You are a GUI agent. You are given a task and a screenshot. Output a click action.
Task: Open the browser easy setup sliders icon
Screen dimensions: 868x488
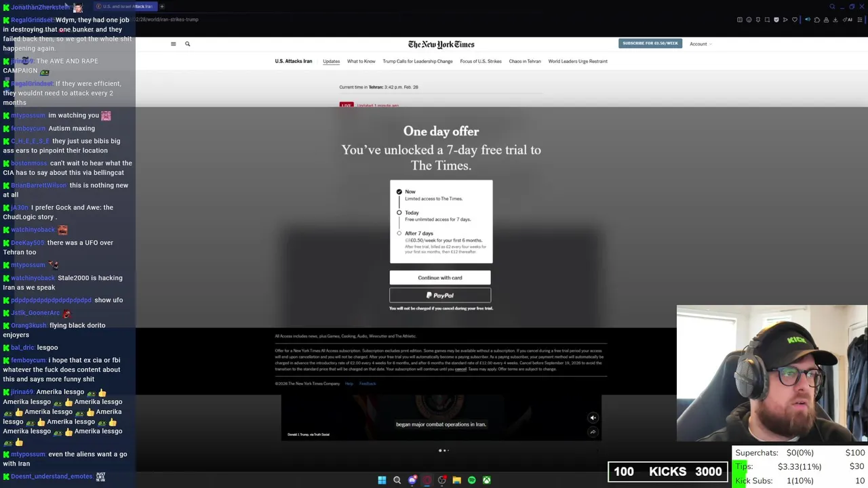point(859,20)
